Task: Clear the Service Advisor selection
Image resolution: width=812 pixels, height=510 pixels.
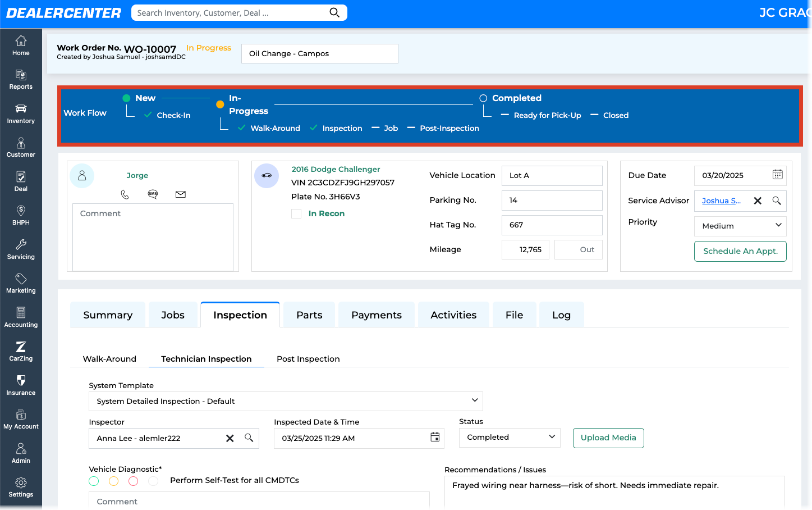Action: click(x=758, y=201)
